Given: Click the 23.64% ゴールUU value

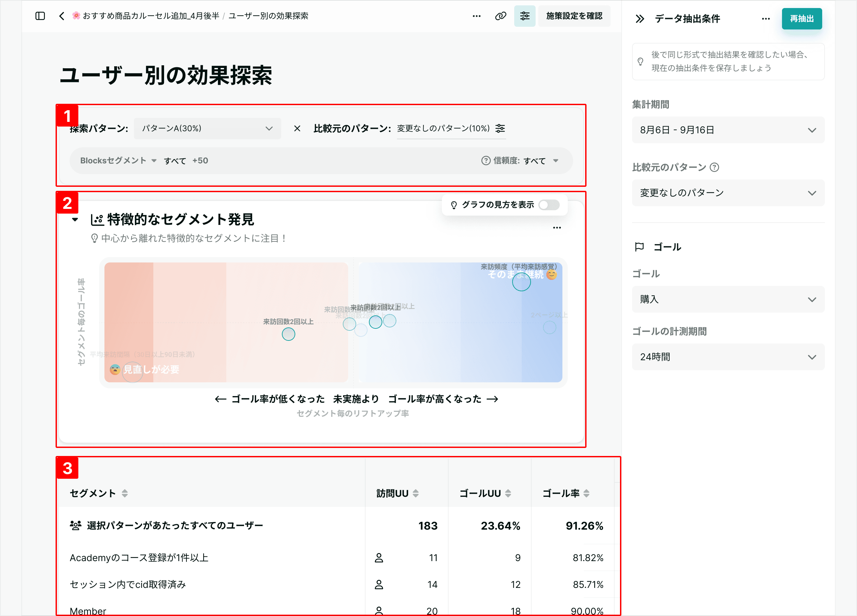Looking at the screenshot, I should [x=500, y=526].
